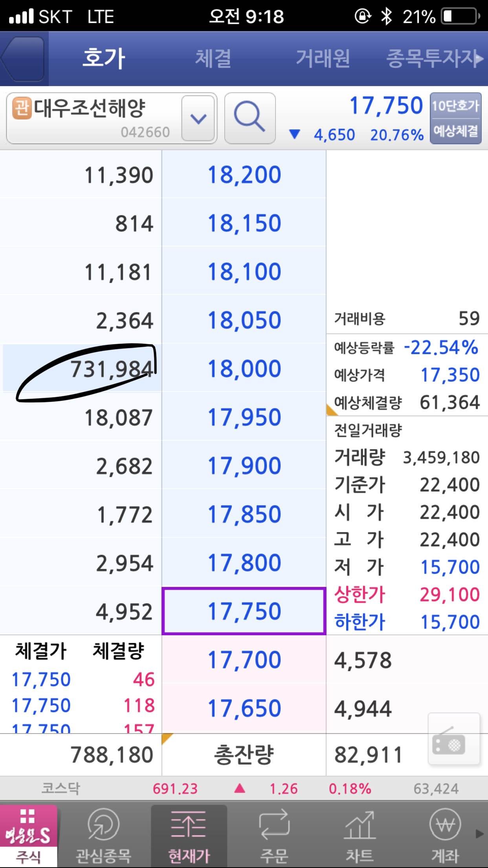The width and height of the screenshot is (488, 868).
Task: Select ask price 17,800
Action: [x=244, y=563]
